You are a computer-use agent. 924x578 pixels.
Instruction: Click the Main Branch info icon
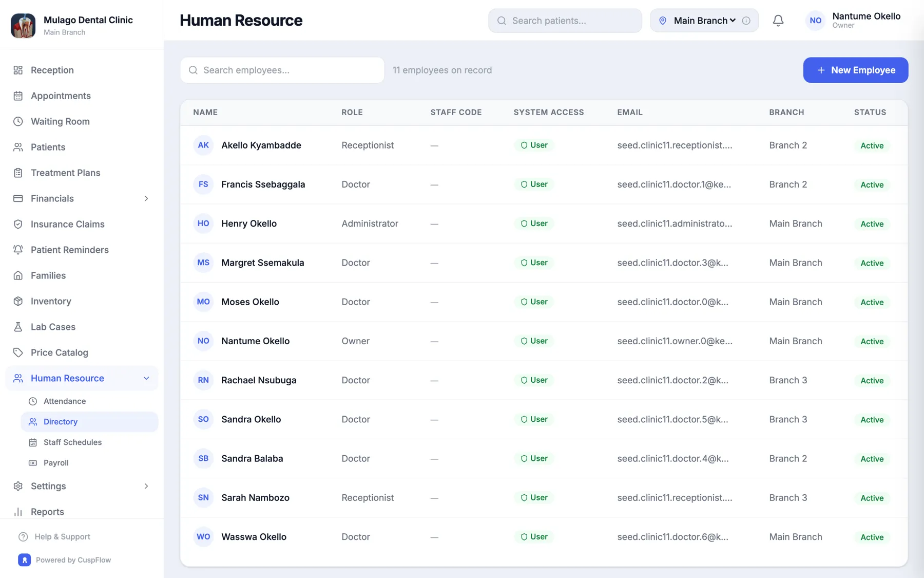(x=746, y=21)
